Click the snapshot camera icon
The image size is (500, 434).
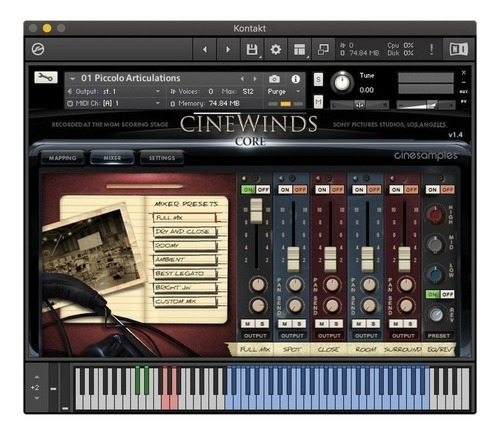274,79
